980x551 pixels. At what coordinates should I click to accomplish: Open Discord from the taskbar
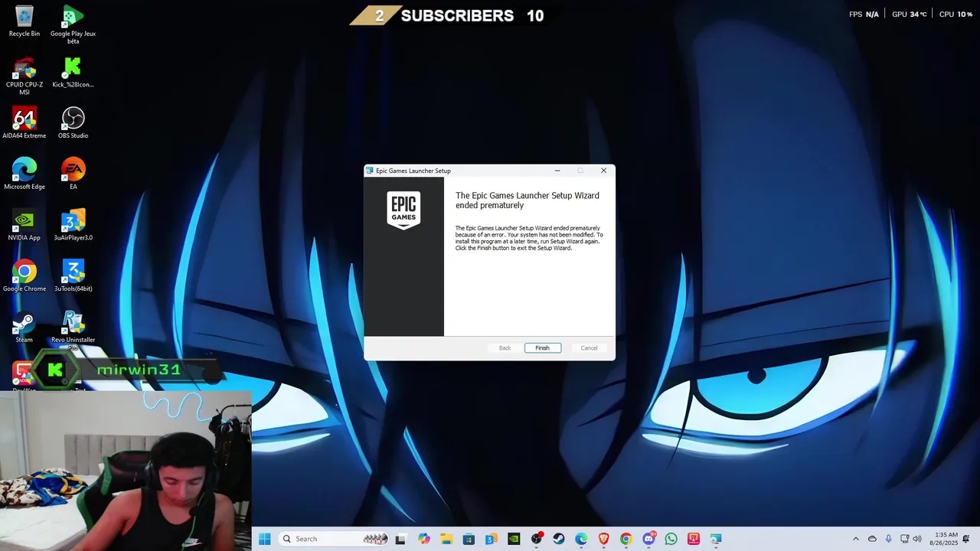[649, 539]
